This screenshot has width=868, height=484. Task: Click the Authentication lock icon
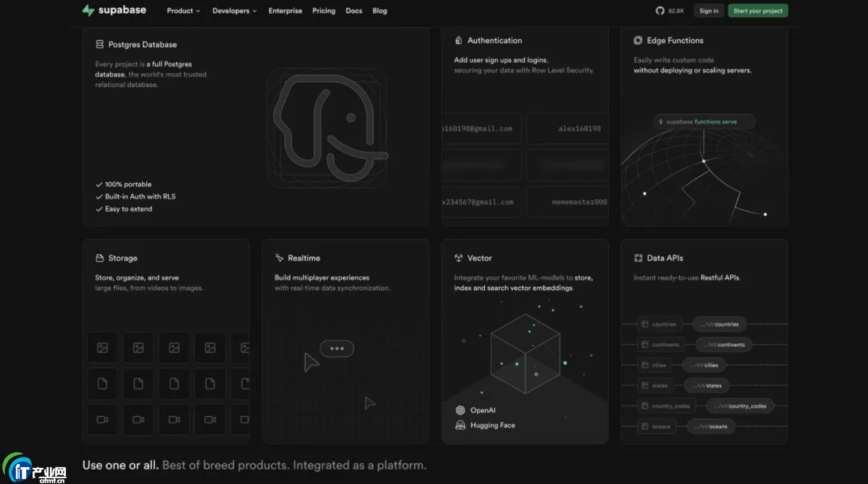point(458,40)
